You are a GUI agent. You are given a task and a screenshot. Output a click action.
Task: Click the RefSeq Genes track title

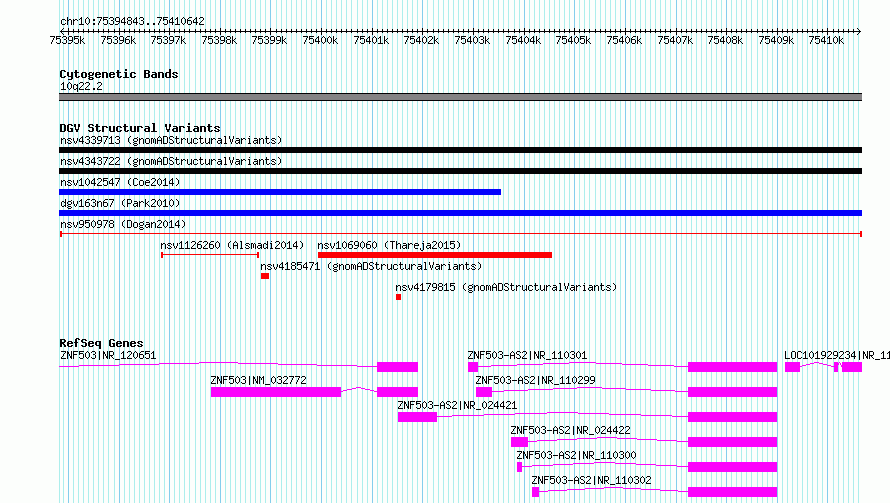(x=101, y=343)
